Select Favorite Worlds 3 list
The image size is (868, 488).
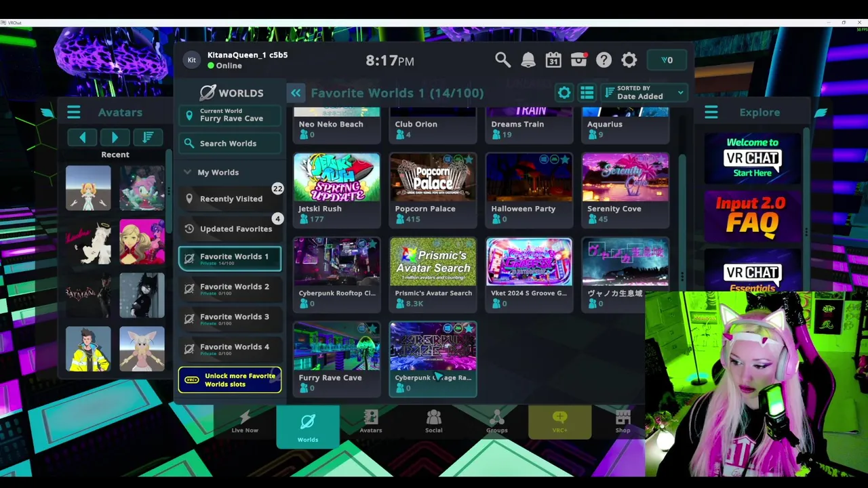[x=230, y=319]
